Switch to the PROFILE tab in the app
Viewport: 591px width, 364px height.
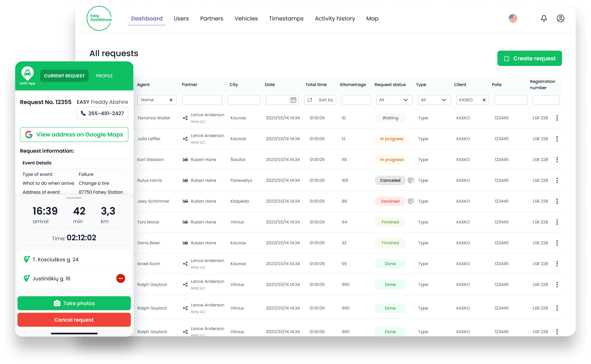point(104,76)
